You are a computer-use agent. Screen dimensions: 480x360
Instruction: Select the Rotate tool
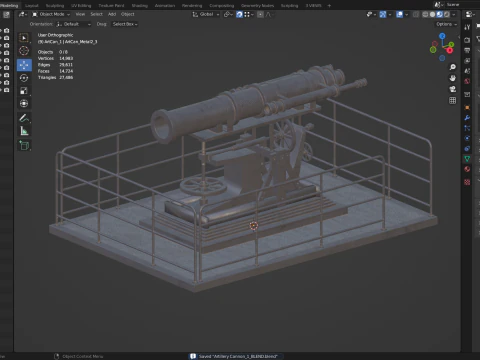point(24,78)
